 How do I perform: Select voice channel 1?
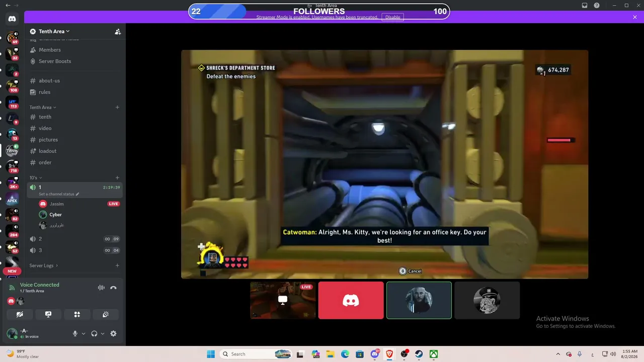tap(74, 190)
